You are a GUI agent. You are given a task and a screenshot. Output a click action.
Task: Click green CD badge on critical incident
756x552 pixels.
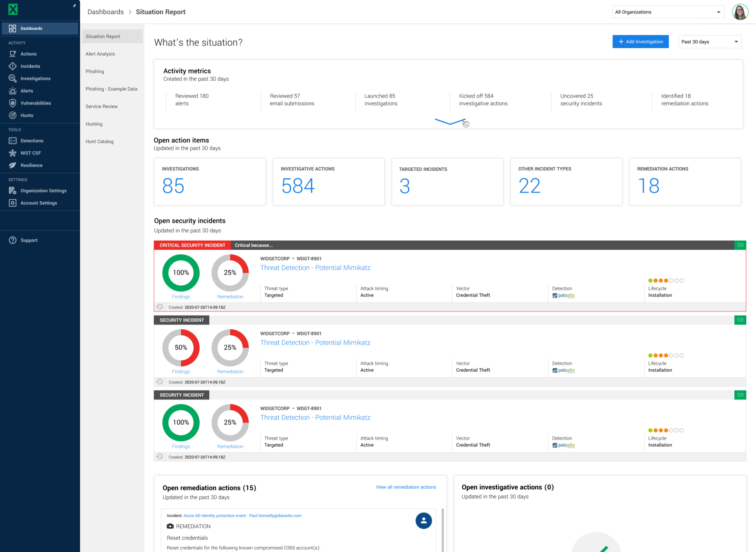(740, 245)
